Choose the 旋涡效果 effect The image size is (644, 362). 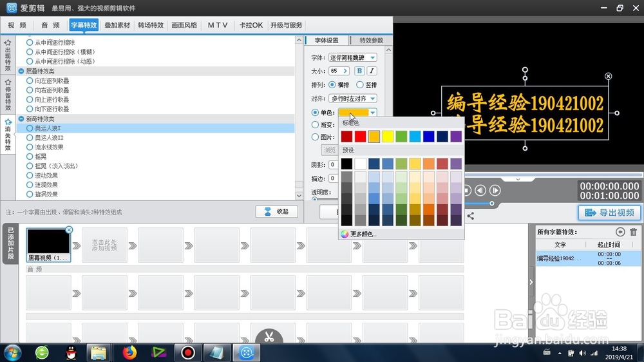coord(42,195)
